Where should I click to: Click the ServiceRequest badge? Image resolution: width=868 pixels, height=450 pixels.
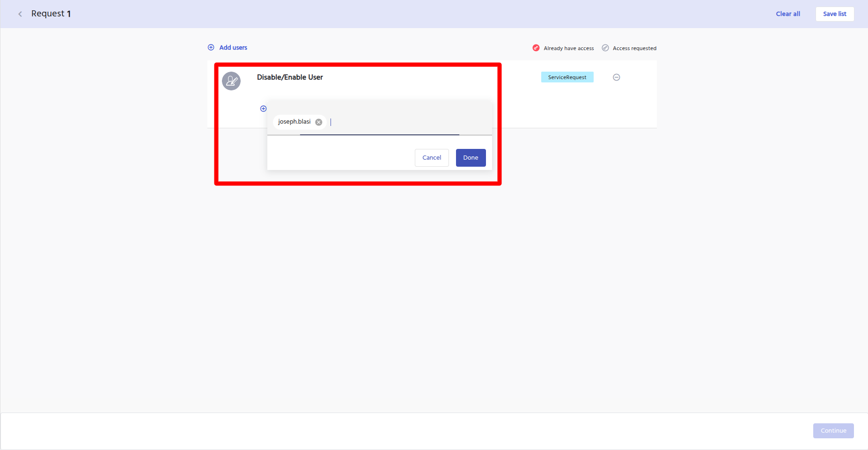567,77
